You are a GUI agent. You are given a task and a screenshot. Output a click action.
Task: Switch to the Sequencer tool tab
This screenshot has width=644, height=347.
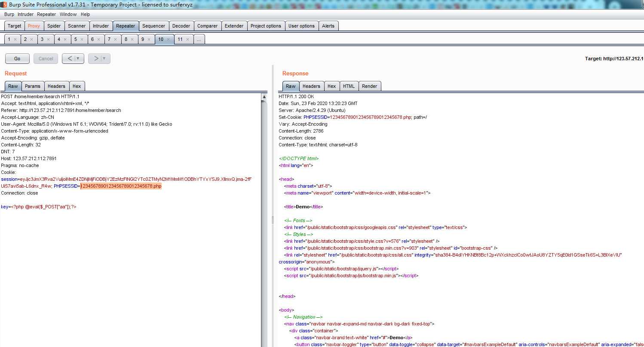(x=153, y=26)
